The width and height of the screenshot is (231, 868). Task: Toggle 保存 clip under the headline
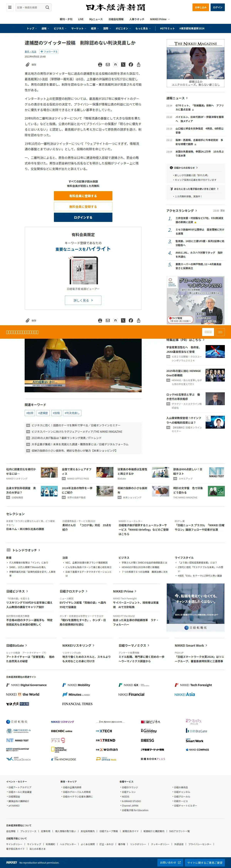click(x=31, y=65)
